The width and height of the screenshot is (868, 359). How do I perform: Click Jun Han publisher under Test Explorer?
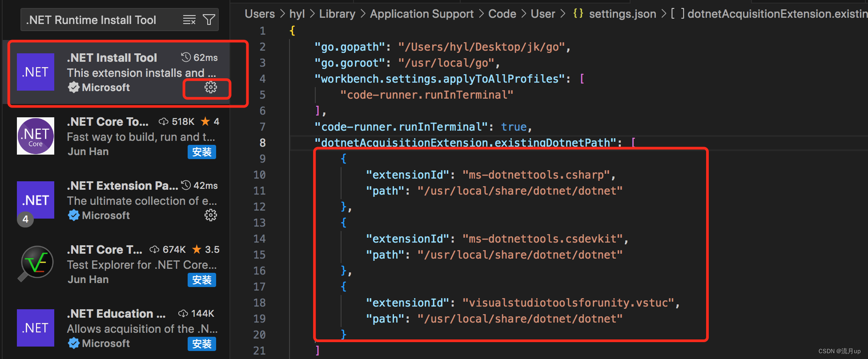88,279
